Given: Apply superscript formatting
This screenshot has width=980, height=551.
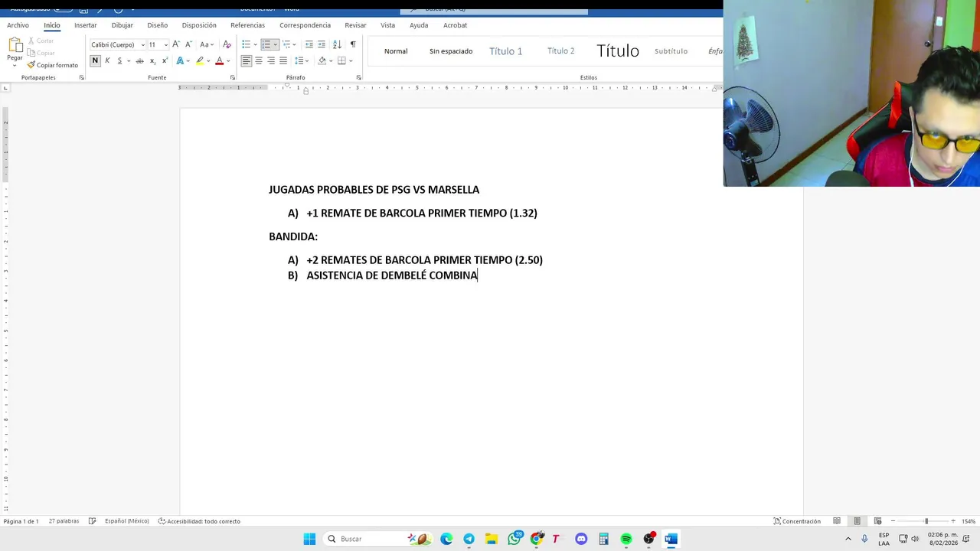Looking at the screenshot, I should [x=165, y=60].
